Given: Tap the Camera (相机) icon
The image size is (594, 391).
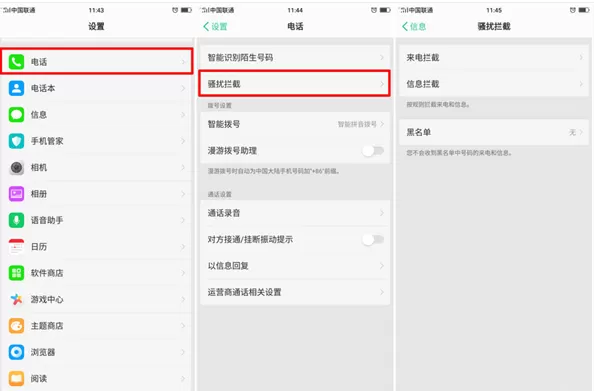Looking at the screenshot, I should (16, 167).
